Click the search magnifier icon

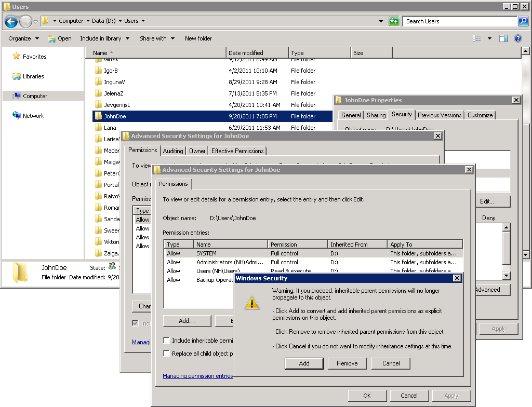point(523,21)
